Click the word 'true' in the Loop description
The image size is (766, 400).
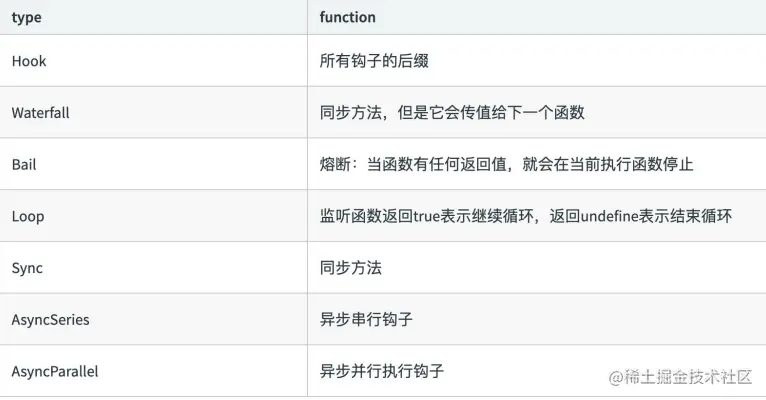(426, 216)
